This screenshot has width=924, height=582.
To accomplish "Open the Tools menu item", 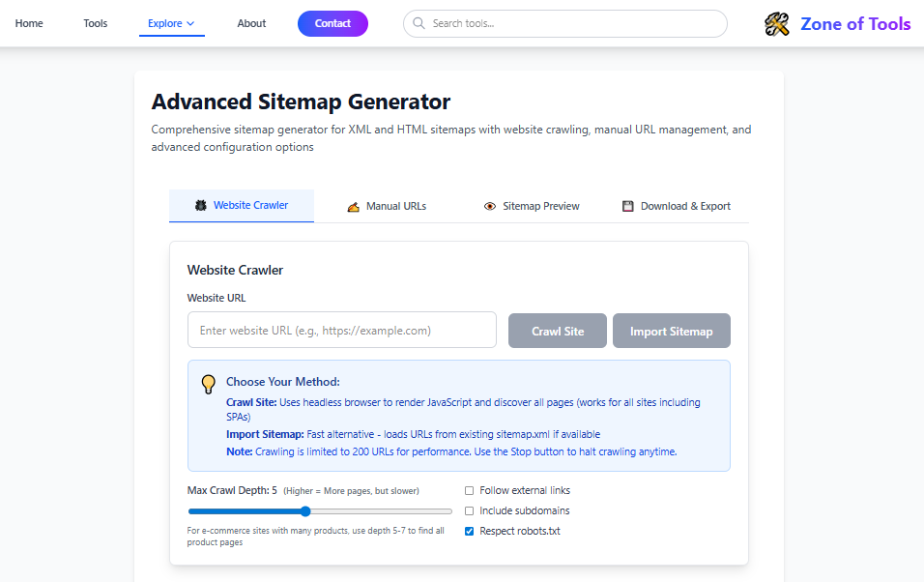I will point(96,23).
